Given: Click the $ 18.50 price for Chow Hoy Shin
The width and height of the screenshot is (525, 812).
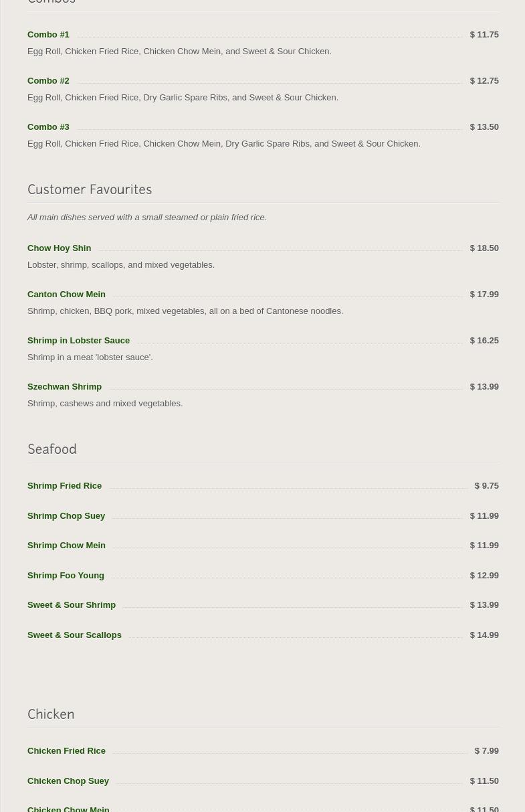Looking at the screenshot, I should click(484, 248).
